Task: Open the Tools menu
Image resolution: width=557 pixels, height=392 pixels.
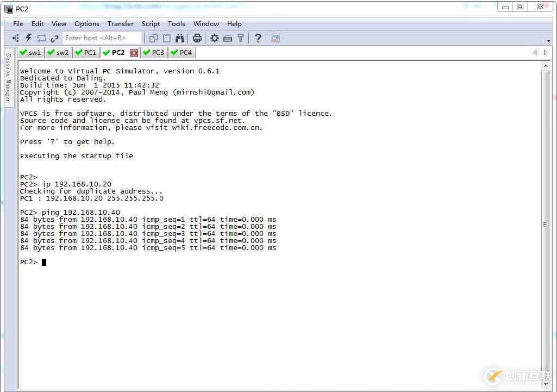Action: point(176,24)
